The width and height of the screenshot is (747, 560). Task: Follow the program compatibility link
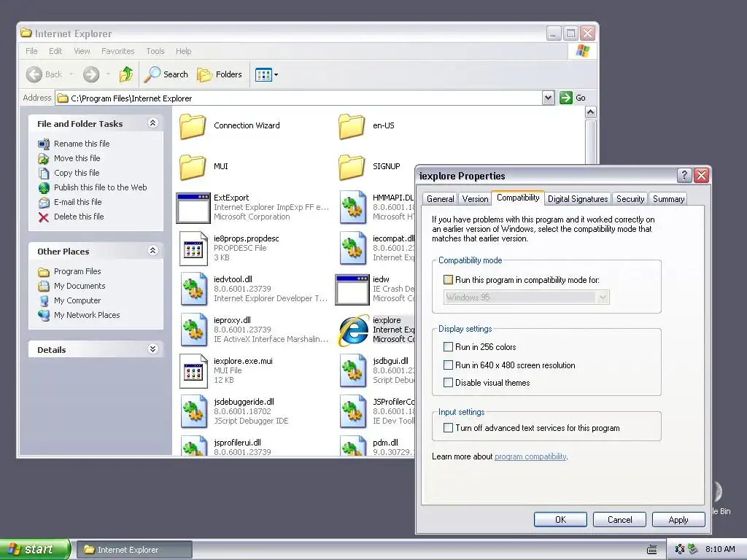tap(530, 456)
